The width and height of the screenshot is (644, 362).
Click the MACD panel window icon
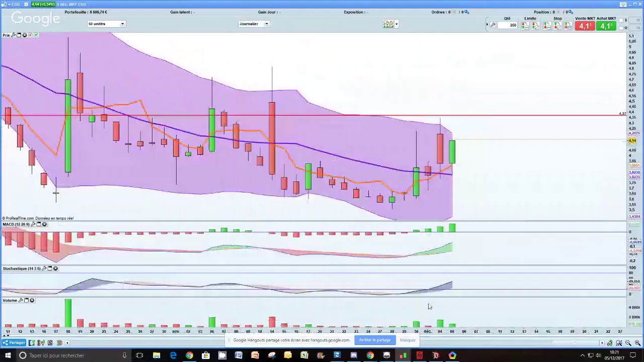(x=39, y=224)
